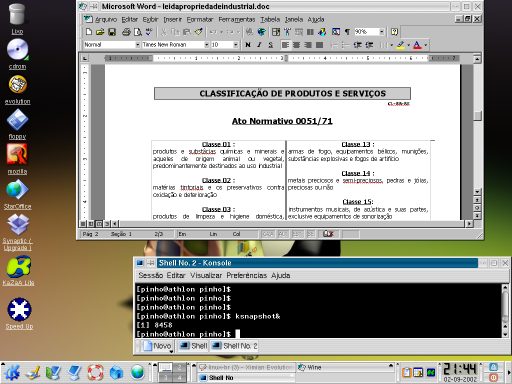Save the document with the floppy icon
Screen dimensions: 512x384
[112, 32]
